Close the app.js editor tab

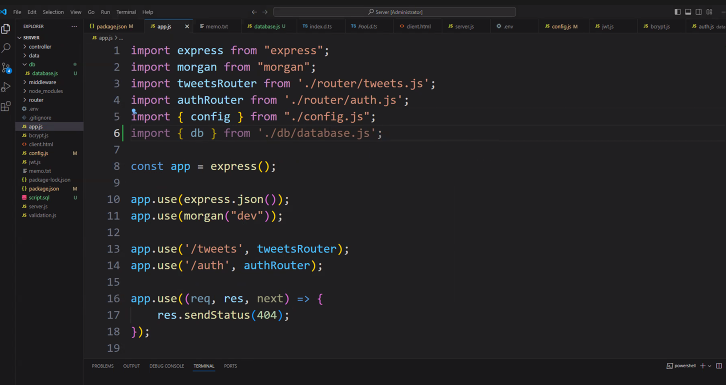pos(187,26)
